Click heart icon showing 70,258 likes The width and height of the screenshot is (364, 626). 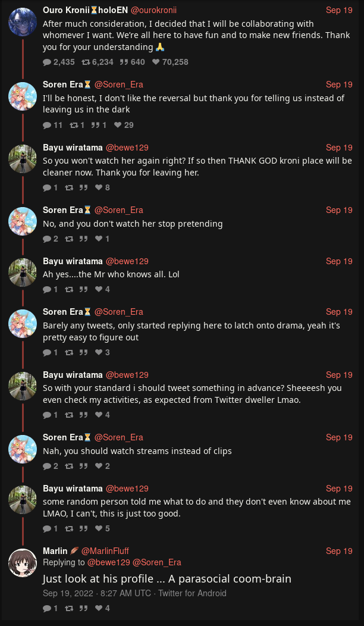point(156,62)
